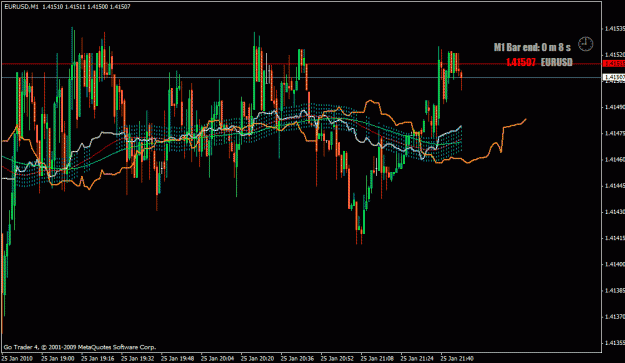Image resolution: width=625 pixels, height=363 pixels.
Task: Click the "25 Jan 20:52" time axis label
Action: 337,358
